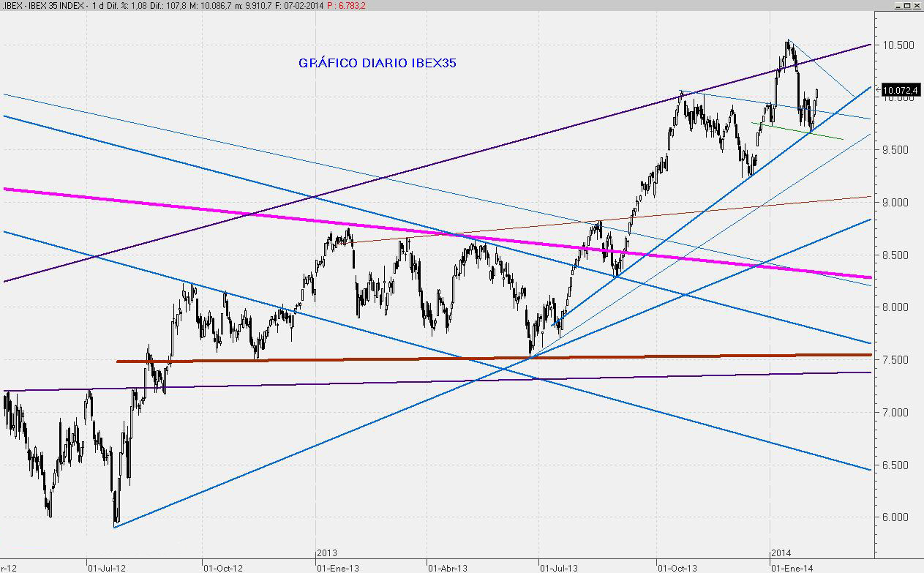Image resolution: width=924 pixels, height=573 pixels.
Task: Click the 01-Ene-13 date on time axis
Action: tap(337, 566)
